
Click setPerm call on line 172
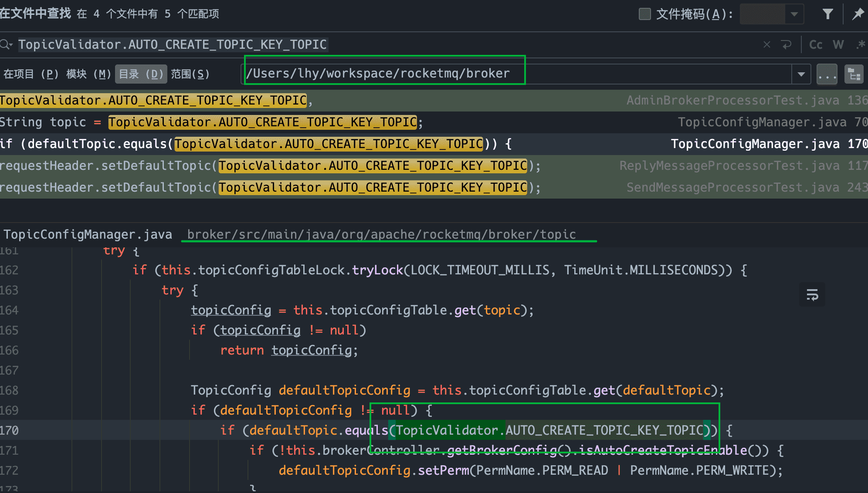coord(531,470)
